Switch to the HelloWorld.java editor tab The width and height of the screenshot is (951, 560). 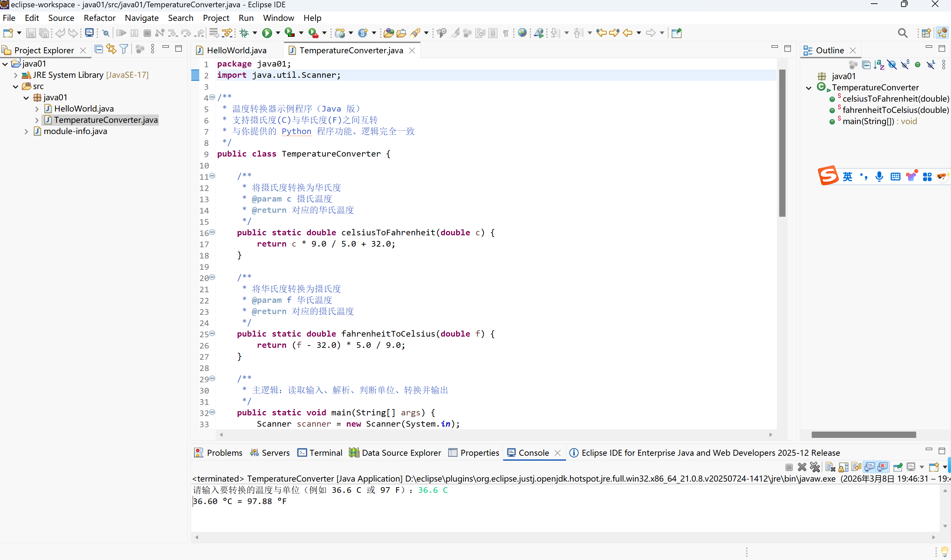click(x=236, y=50)
